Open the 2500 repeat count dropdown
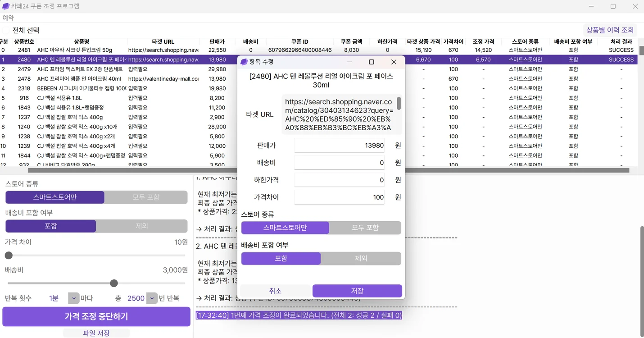 click(x=152, y=298)
